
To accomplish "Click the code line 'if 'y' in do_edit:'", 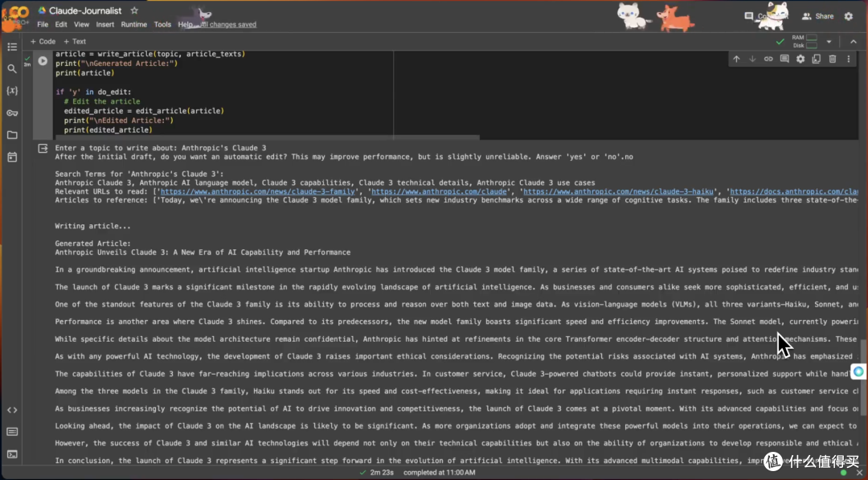I will click(93, 92).
